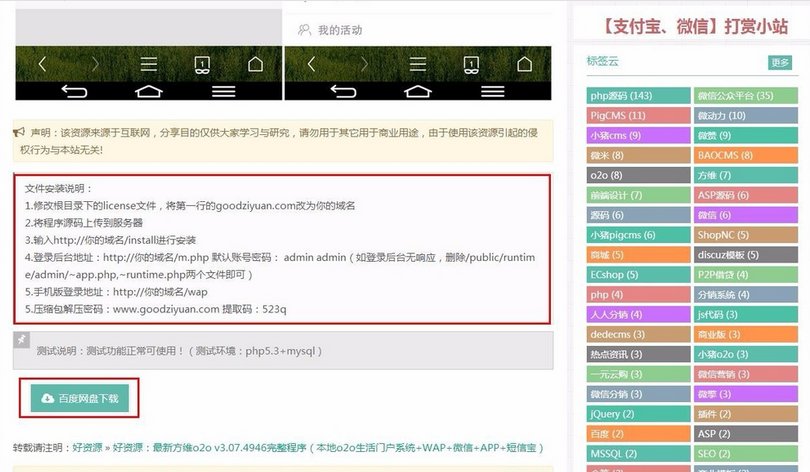Screen dimensions: 810x472
Task: Click the 热点资讯 (3) tag
Action: [638, 354]
